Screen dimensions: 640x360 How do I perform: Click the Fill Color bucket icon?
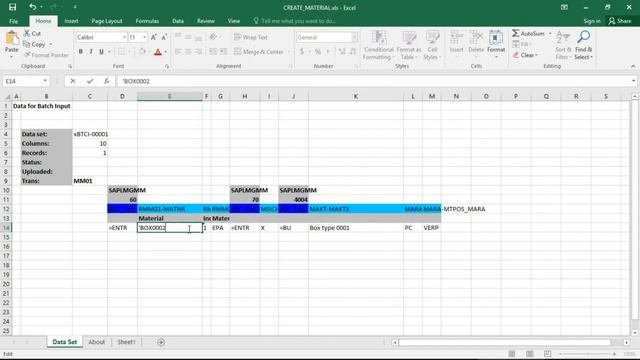coord(142,52)
